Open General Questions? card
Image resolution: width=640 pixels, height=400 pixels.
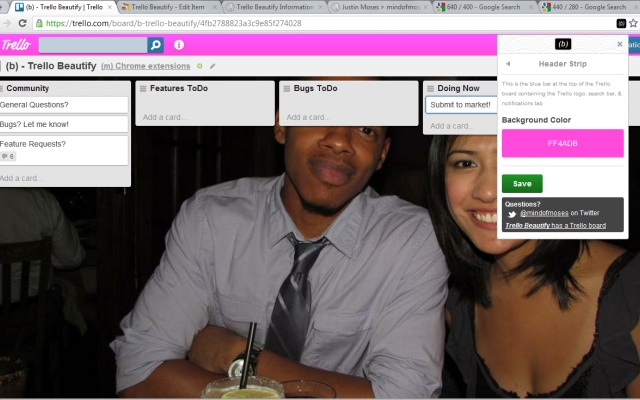point(63,105)
